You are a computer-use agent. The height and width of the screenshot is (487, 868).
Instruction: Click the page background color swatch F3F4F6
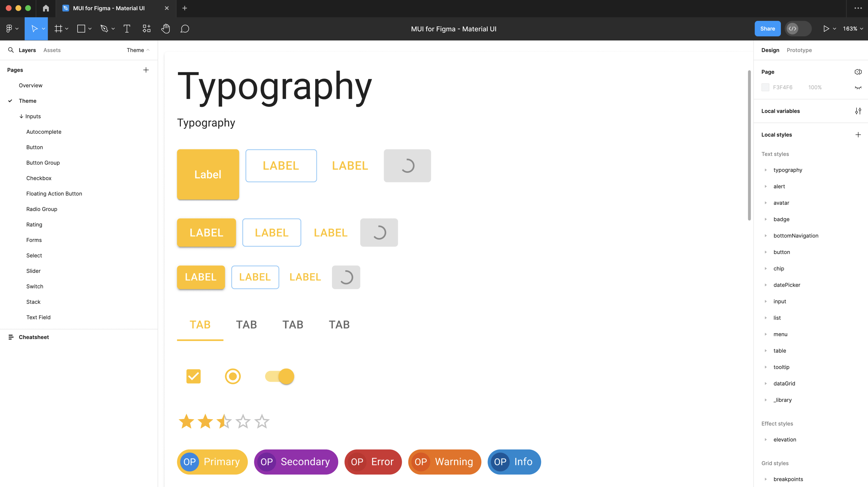765,87
